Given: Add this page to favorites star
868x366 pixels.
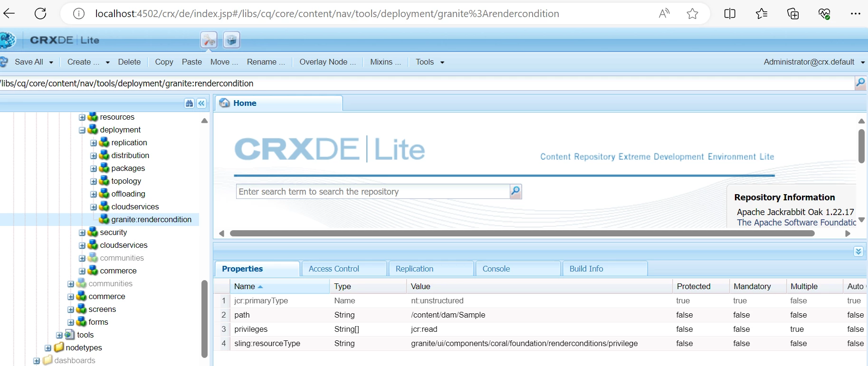Looking at the screenshot, I should [x=692, y=14].
